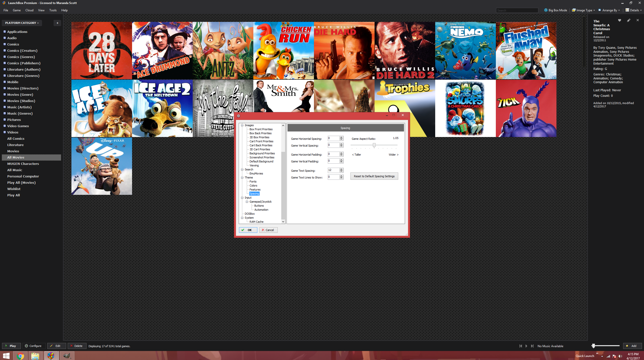This screenshot has width=644, height=360.
Task: Skip to next music track
Action: pos(532,346)
